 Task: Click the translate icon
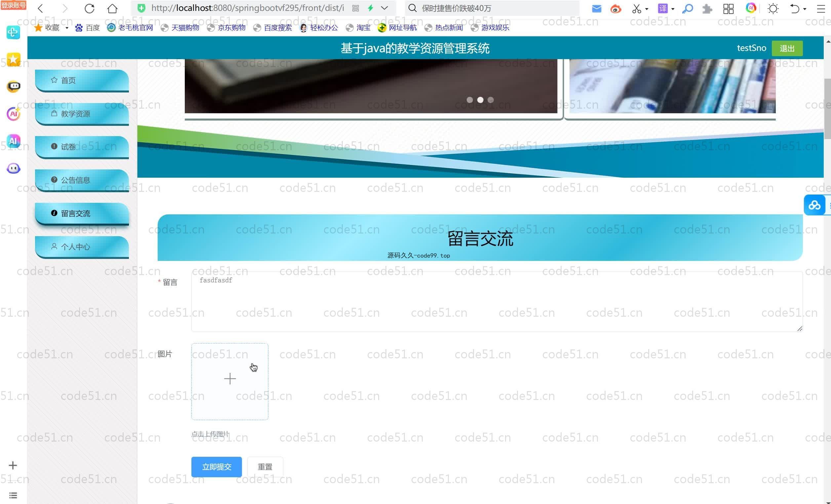click(663, 9)
